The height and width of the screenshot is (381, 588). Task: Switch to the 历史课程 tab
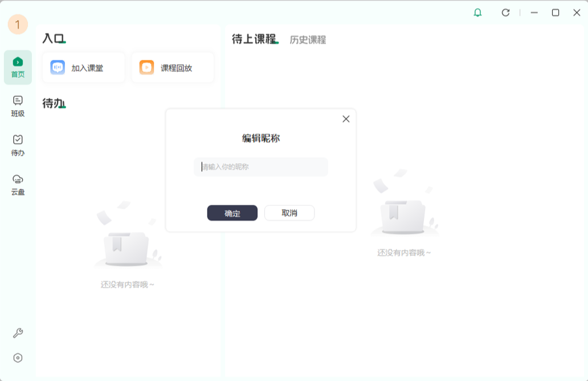[x=308, y=40]
